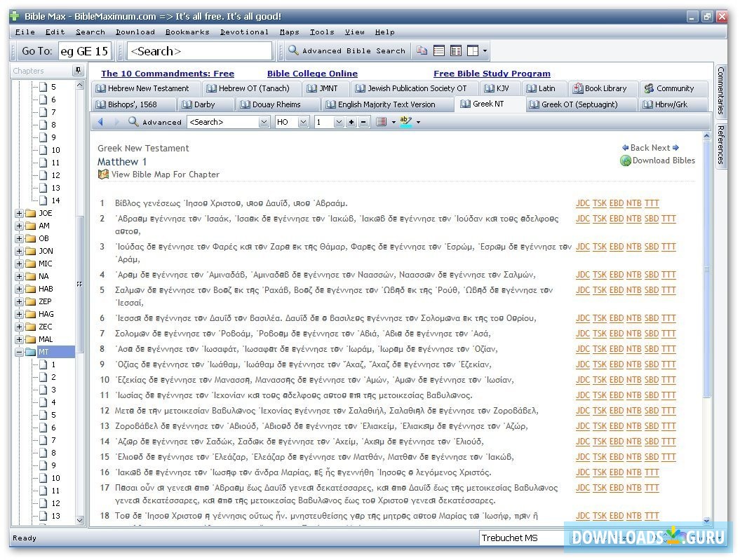740x560 pixels.
Task: Go back with the blue left arrow
Action: 100,122
